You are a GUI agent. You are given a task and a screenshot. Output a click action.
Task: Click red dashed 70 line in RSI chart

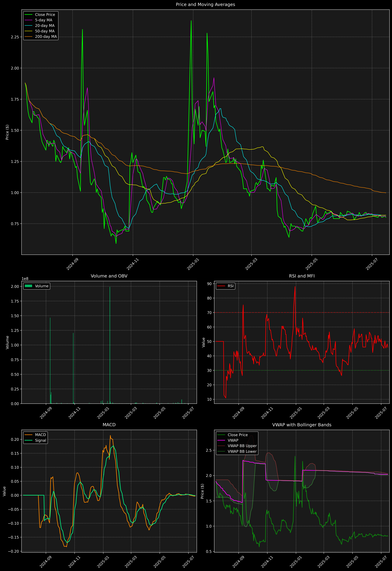(302, 312)
